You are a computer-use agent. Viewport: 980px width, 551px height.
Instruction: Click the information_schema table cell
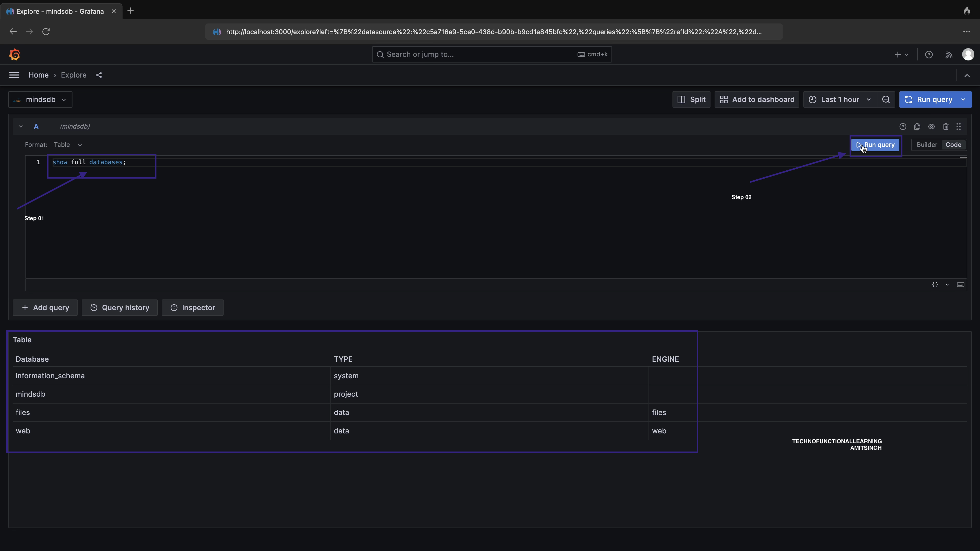[x=171, y=376]
